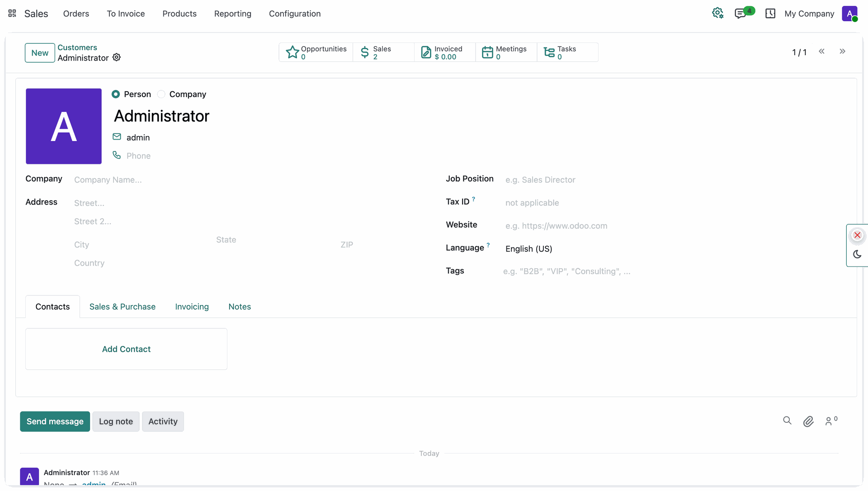868x491 pixels.
Task: Open the Opportunities star stat button
Action: tap(316, 52)
